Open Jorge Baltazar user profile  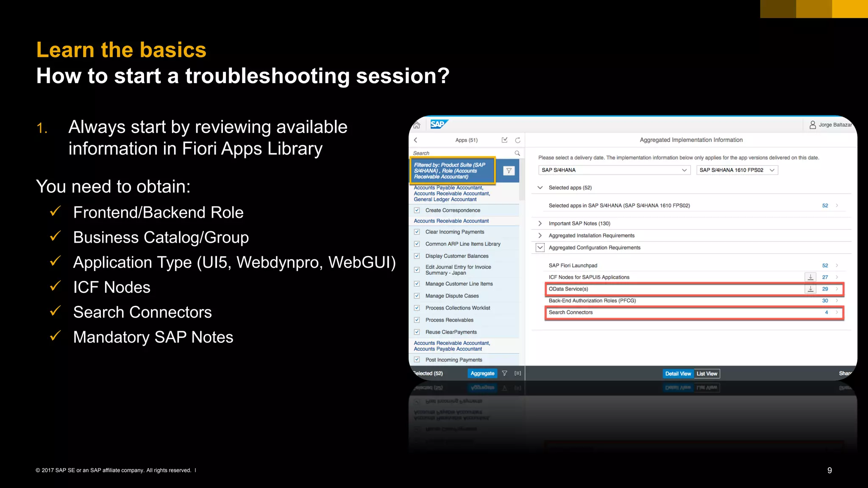pos(830,125)
